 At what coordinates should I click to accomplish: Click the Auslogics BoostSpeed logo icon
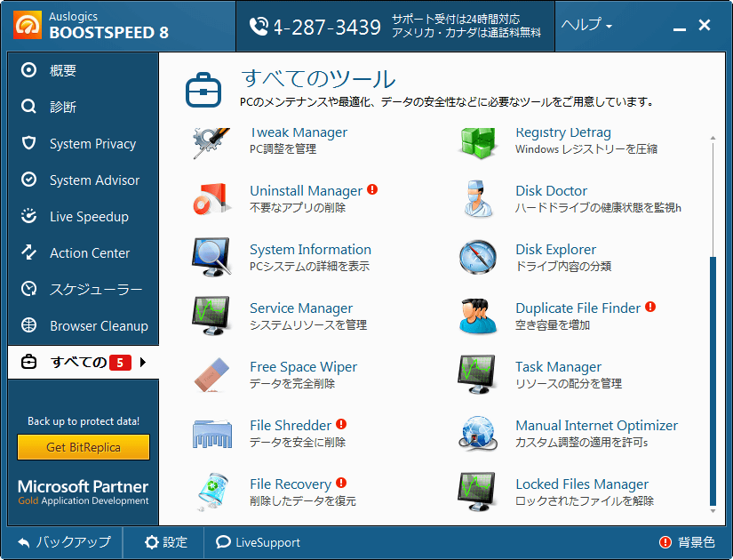tap(28, 25)
